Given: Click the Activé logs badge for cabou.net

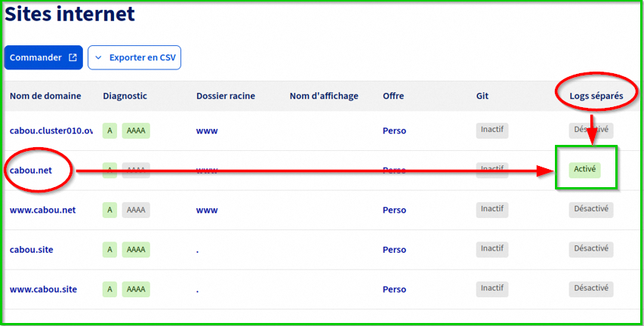Looking at the screenshot, I should tap(585, 169).
